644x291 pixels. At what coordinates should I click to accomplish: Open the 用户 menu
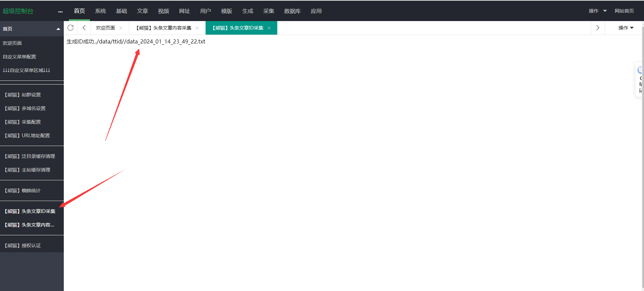[206, 11]
